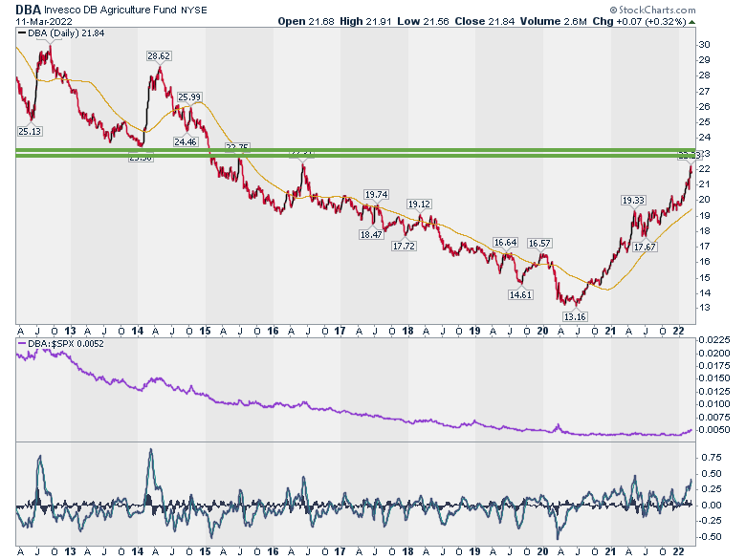Click the High 21.91 value
This screenshot has height=560, width=746.
(365, 21)
